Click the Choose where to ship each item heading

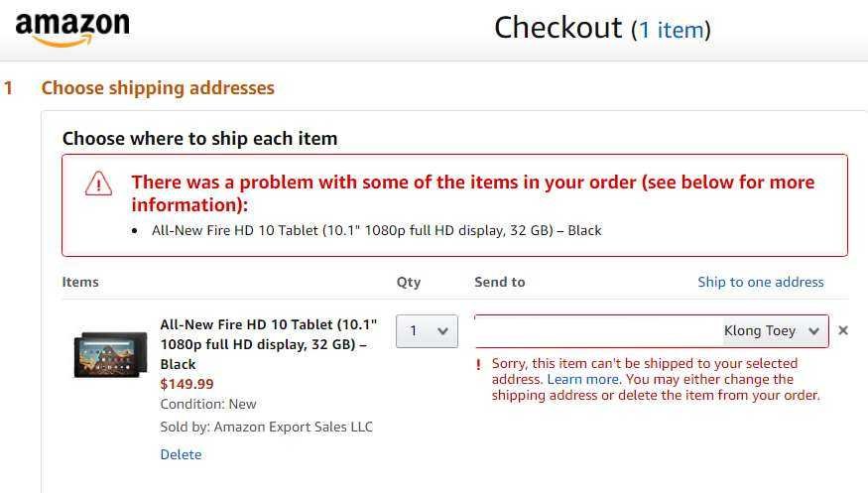coord(199,138)
